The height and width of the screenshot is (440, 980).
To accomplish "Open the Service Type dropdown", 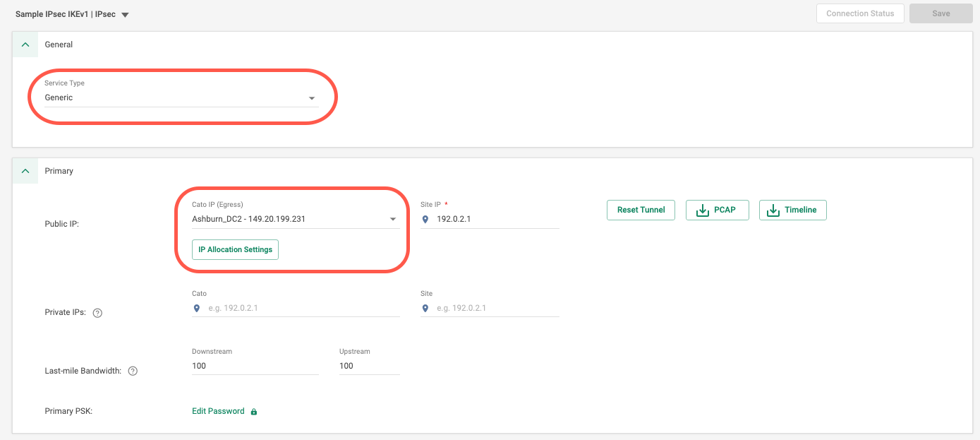I will tap(312, 98).
